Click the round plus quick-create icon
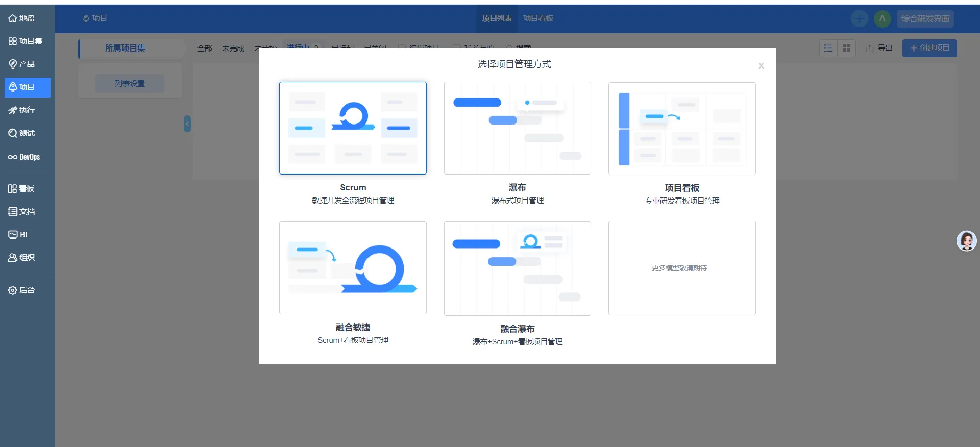 [x=860, y=19]
